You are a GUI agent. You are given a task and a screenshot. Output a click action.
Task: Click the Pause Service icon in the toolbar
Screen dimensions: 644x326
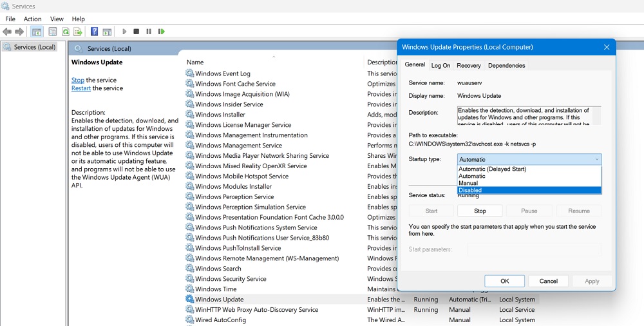coord(149,32)
